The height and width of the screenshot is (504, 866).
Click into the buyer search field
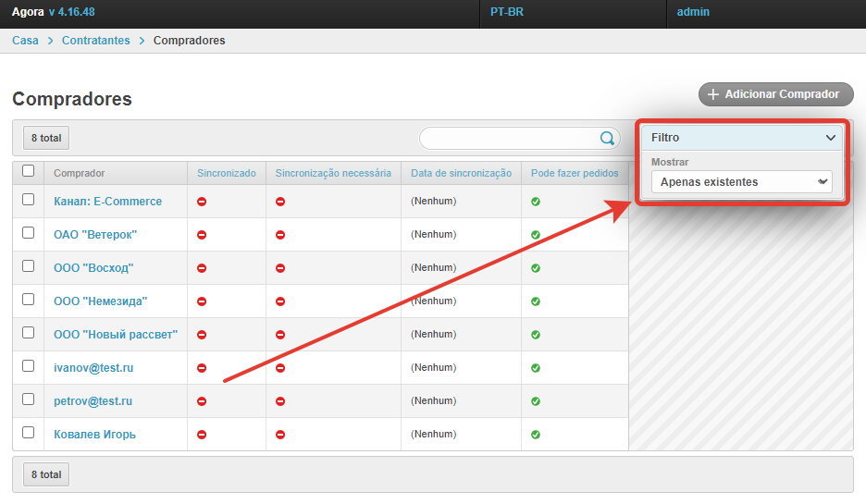click(509, 138)
